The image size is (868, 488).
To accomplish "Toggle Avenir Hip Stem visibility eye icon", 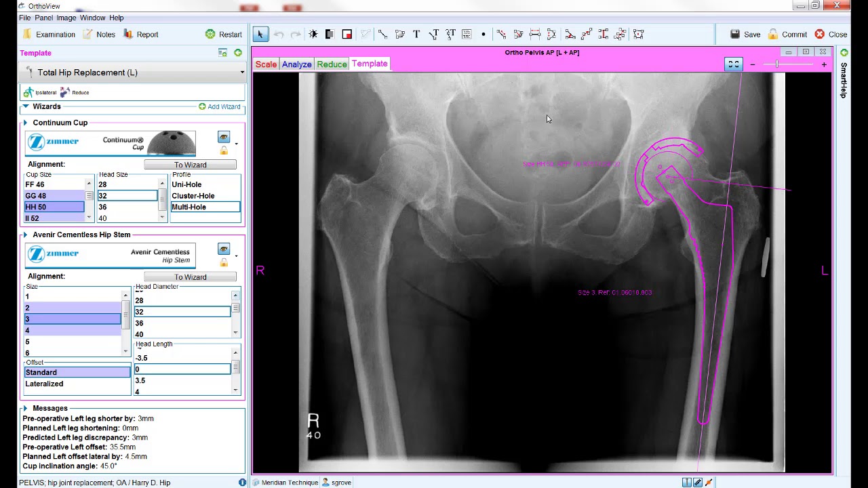I will pyautogui.click(x=224, y=249).
